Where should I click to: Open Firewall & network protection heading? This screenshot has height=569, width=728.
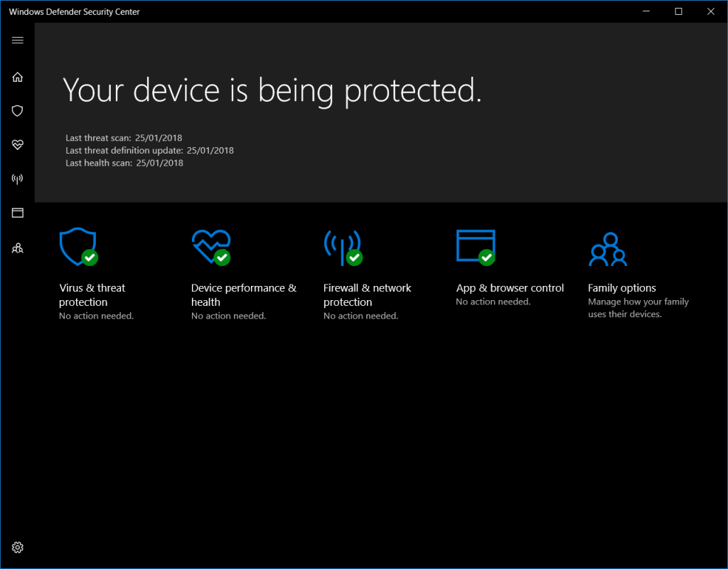tap(368, 295)
